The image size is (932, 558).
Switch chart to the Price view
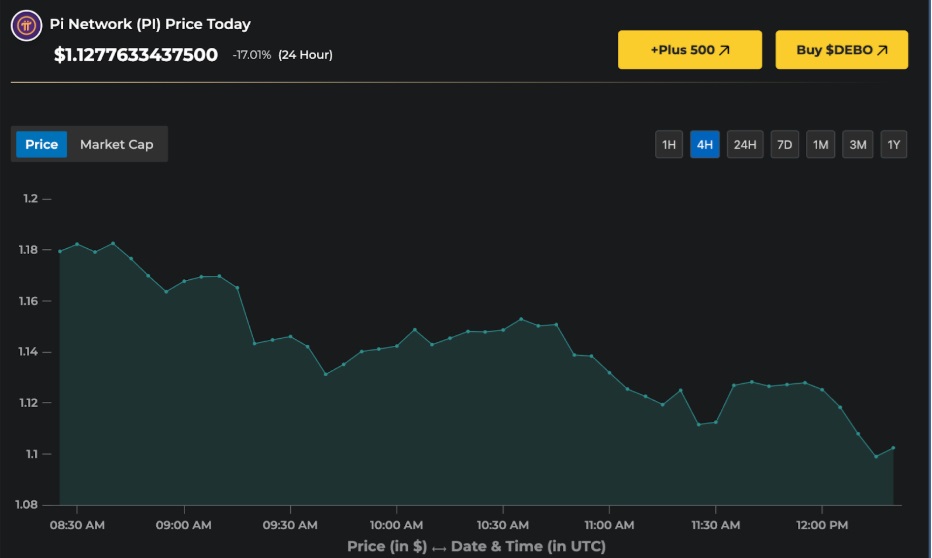[42, 144]
